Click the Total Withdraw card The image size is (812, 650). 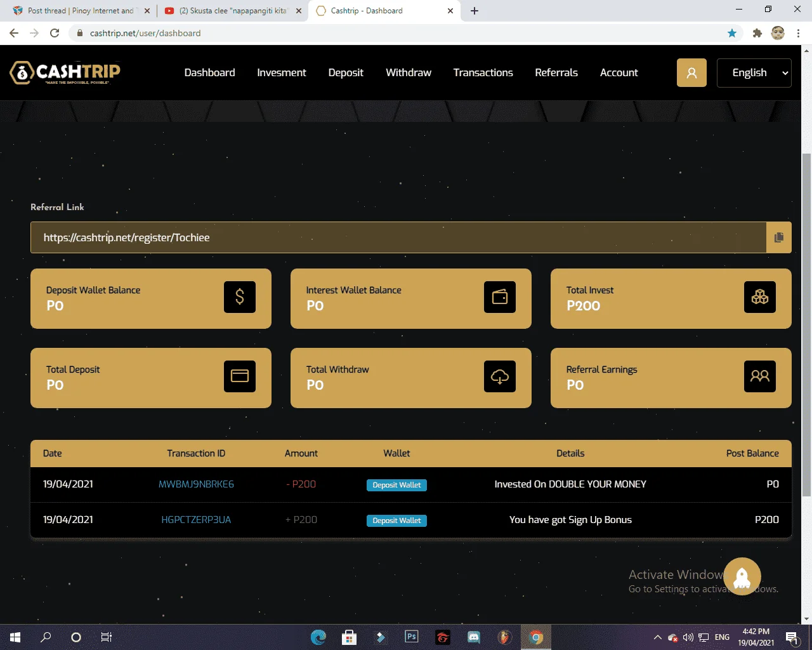pos(411,378)
